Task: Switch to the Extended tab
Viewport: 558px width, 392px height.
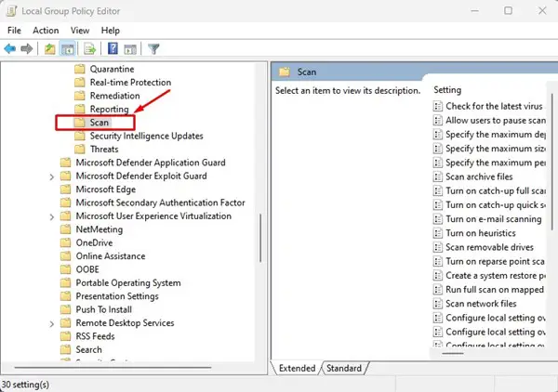Action: [x=297, y=368]
